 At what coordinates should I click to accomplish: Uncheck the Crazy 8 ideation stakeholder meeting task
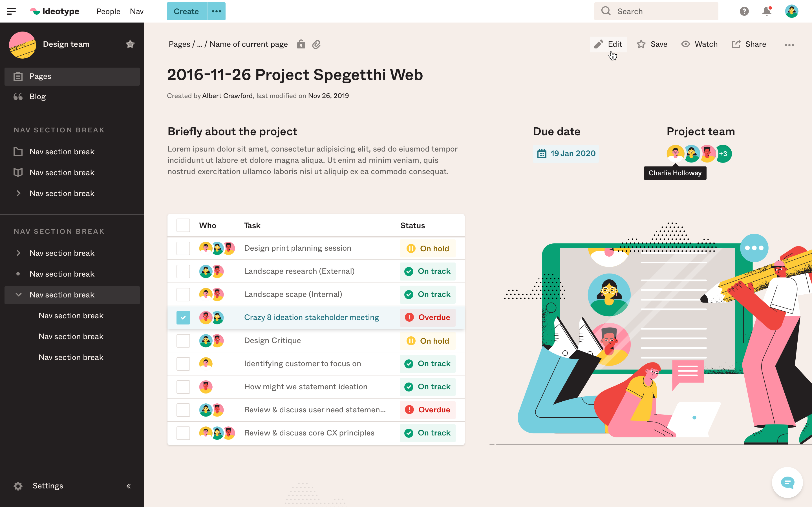(183, 317)
